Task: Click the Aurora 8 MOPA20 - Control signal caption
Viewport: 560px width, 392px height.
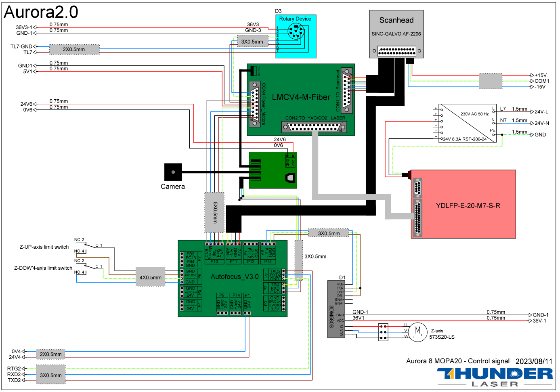Action: (x=458, y=361)
